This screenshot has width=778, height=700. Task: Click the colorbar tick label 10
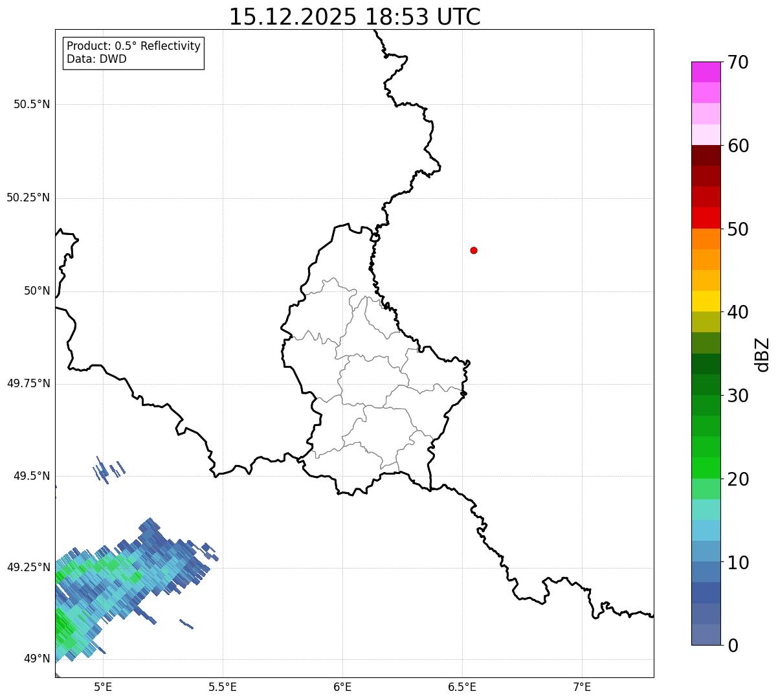pyautogui.click(x=738, y=562)
